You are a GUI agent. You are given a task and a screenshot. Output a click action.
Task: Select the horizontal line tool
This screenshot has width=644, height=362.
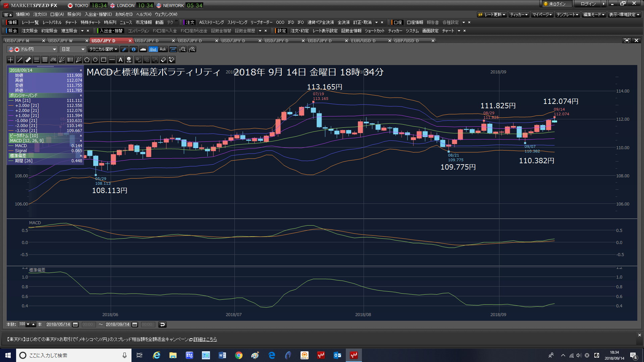pos(112,60)
